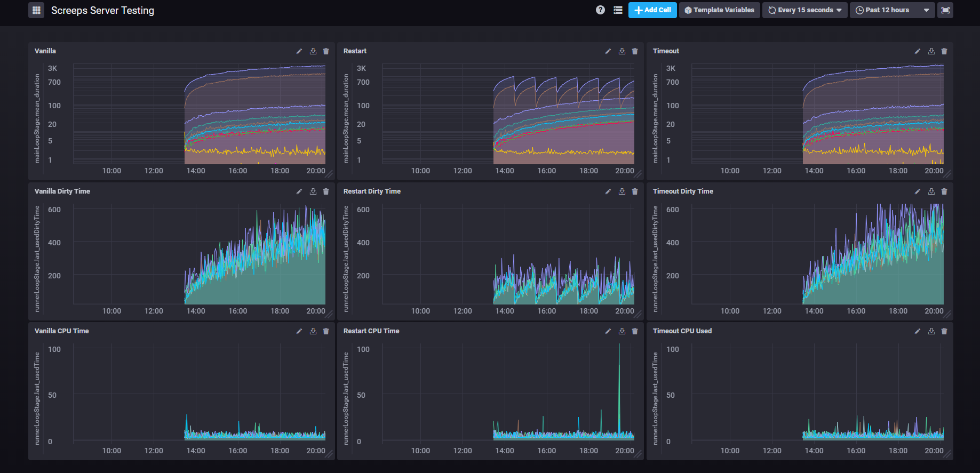Viewport: 980px width, 473px height.
Task: Delete the Restart cell
Action: pos(635,51)
